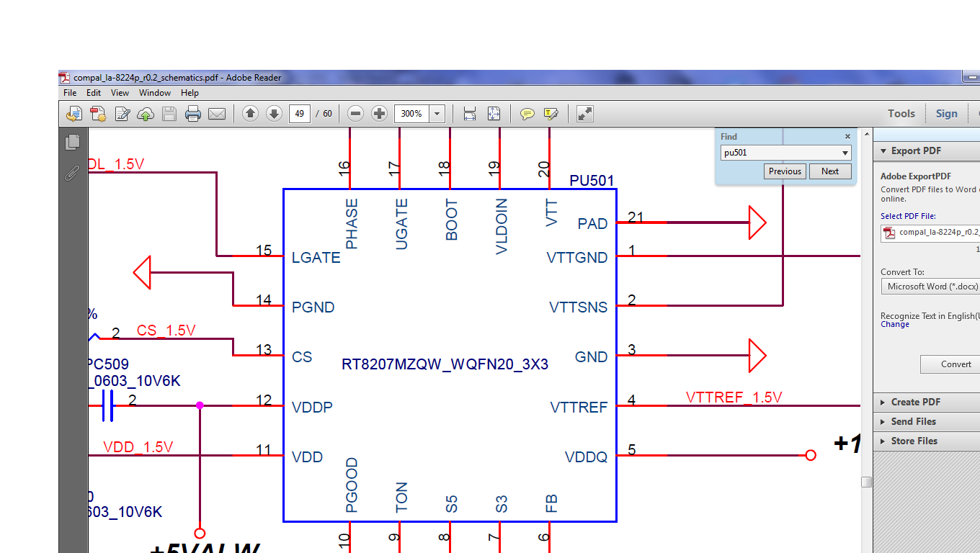Go to previous page with up arrow
This screenshot has width=980, height=553.
click(250, 114)
